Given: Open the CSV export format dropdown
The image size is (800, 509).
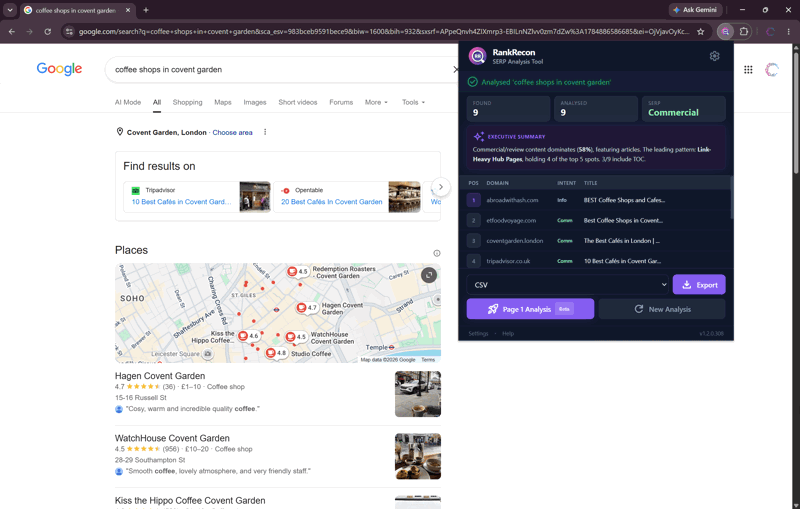Looking at the screenshot, I should tap(567, 285).
